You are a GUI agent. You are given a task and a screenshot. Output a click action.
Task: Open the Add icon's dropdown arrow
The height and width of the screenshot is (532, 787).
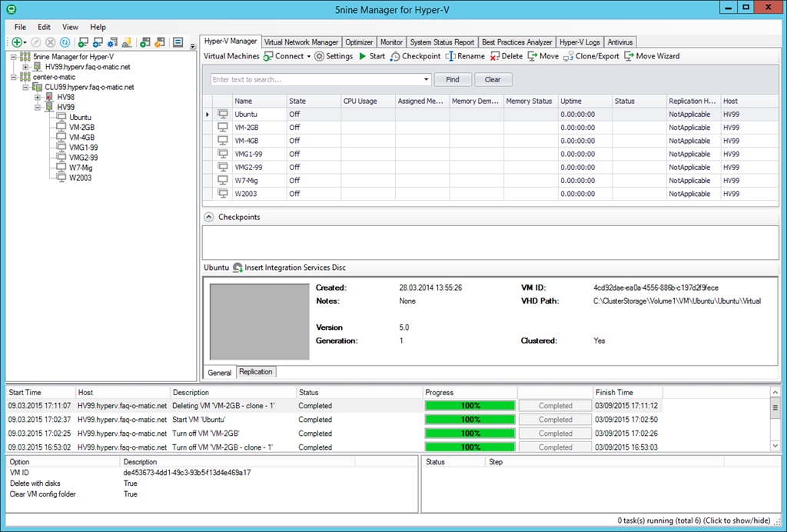click(x=25, y=43)
